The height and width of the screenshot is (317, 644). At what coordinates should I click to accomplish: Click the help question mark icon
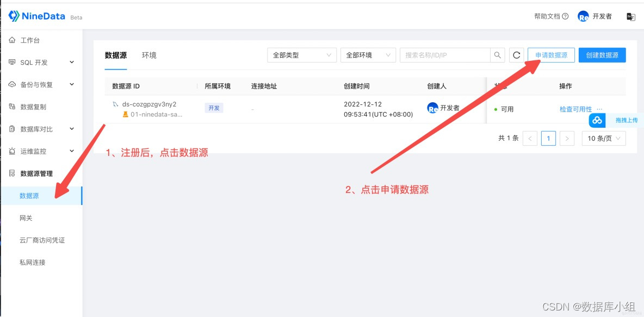click(x=565, y=16)
